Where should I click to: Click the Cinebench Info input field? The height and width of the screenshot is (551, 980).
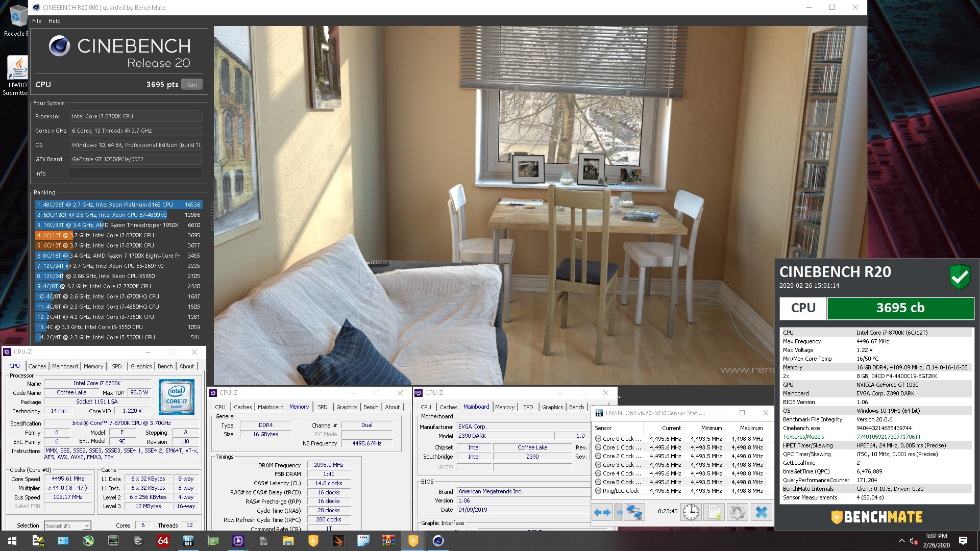pos(136,173)
